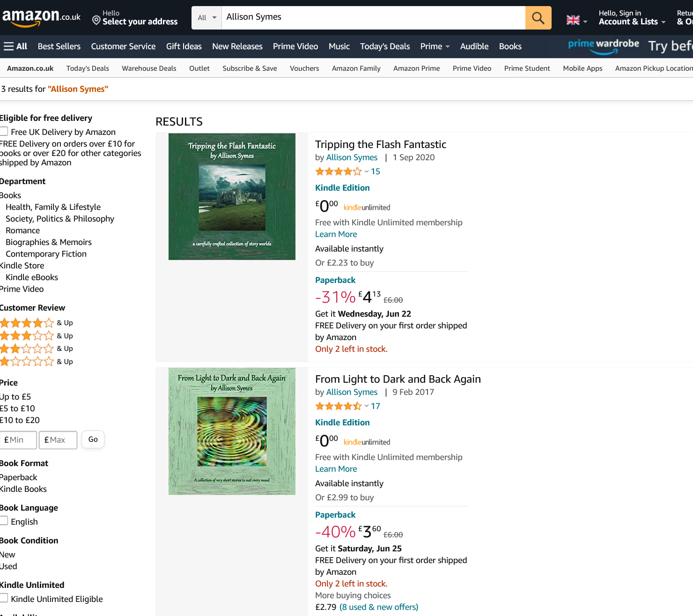This screenshot has width=693, height=616.
Task: Enable the English book language filter
Action: [x=4, y=520]
